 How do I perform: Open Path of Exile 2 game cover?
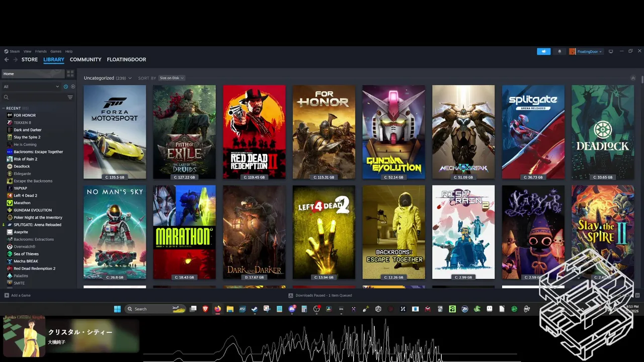click(x=184, y=132)
